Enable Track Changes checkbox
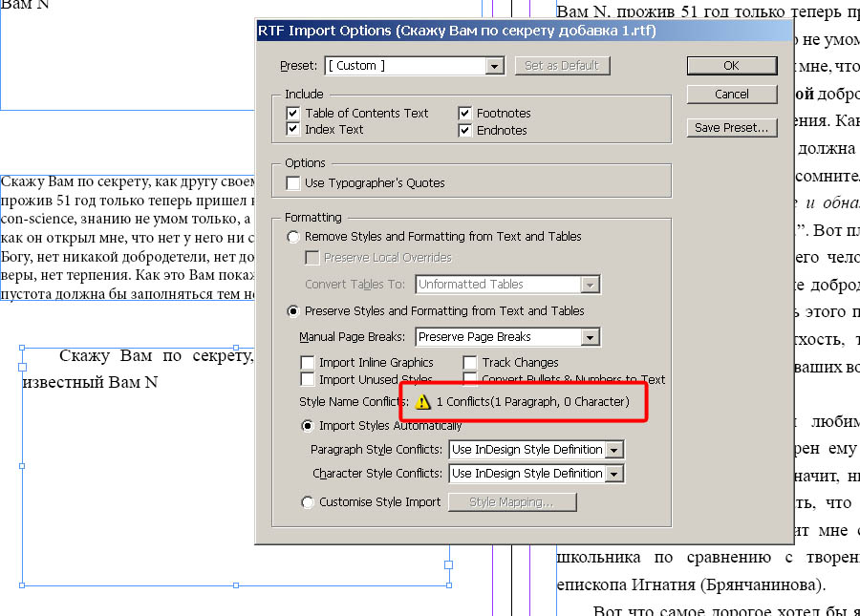Viewport: 860px width, 616px height. (470, 363)
